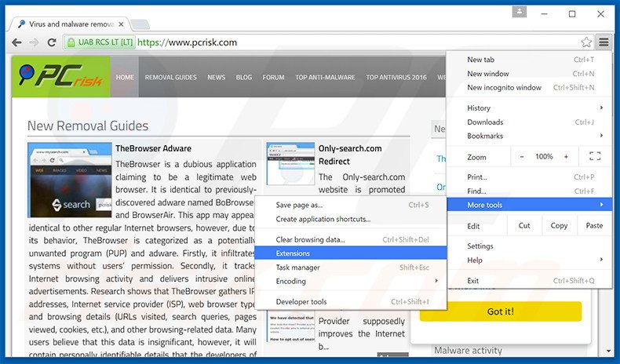Viewport: 620px width, 364px height.
Task: Click Cut in the Edit row
Action: (x=524, y=226)
